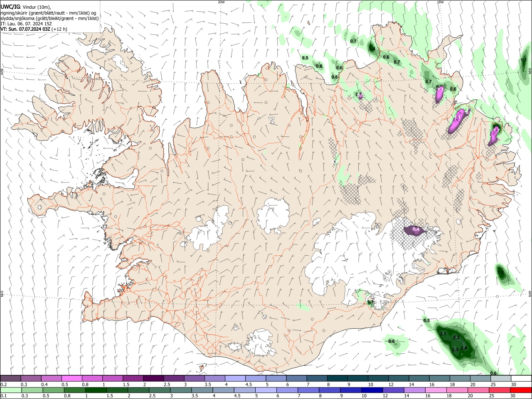532x399 pixels.
Task: Click the '0.2' label on the snow scale
Action: (x=4, y=384)
